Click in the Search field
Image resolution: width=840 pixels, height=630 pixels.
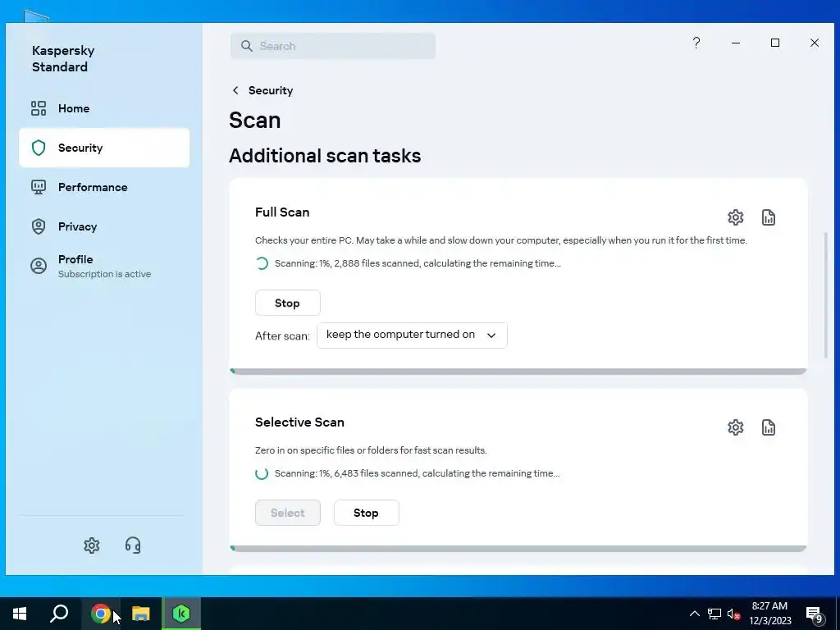point(333,46)
